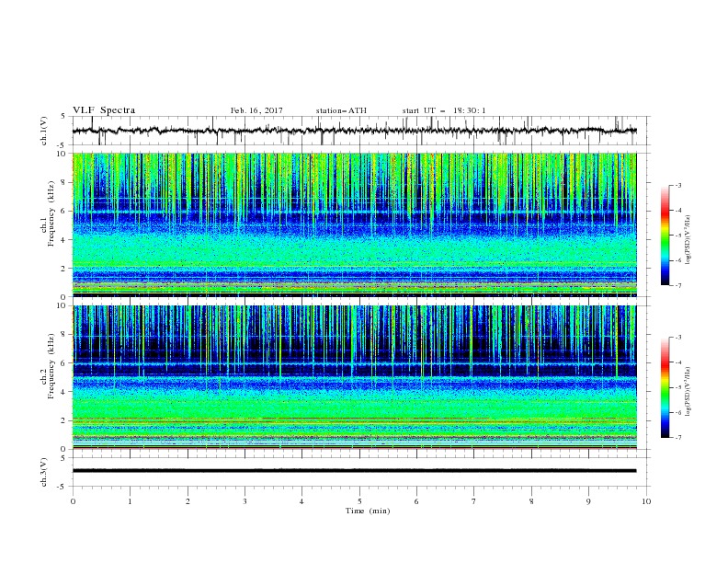Click time axis tick label "7"
Viewport: 728px width, 563px height.
click(474, 501)
